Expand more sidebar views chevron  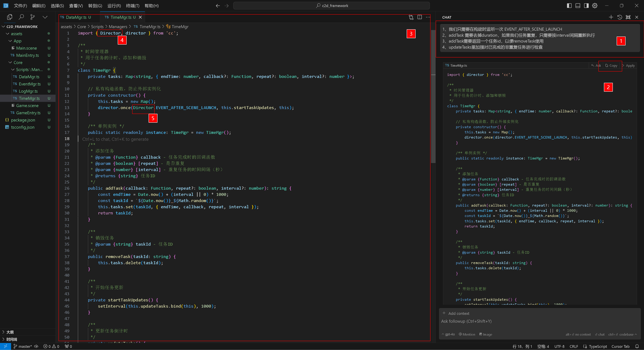click(x=45, y=17)
